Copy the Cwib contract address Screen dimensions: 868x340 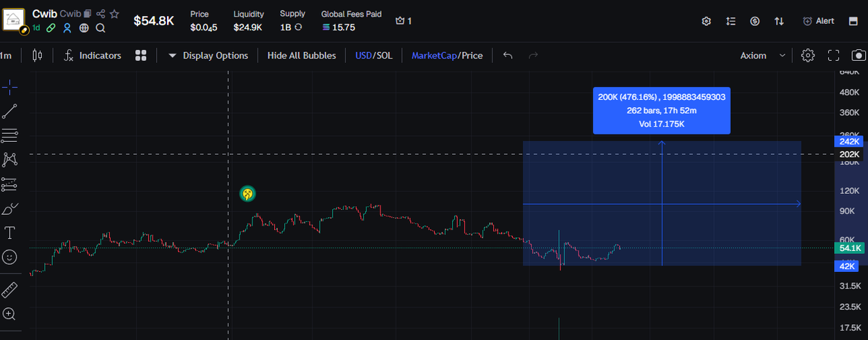pos(88,14)
